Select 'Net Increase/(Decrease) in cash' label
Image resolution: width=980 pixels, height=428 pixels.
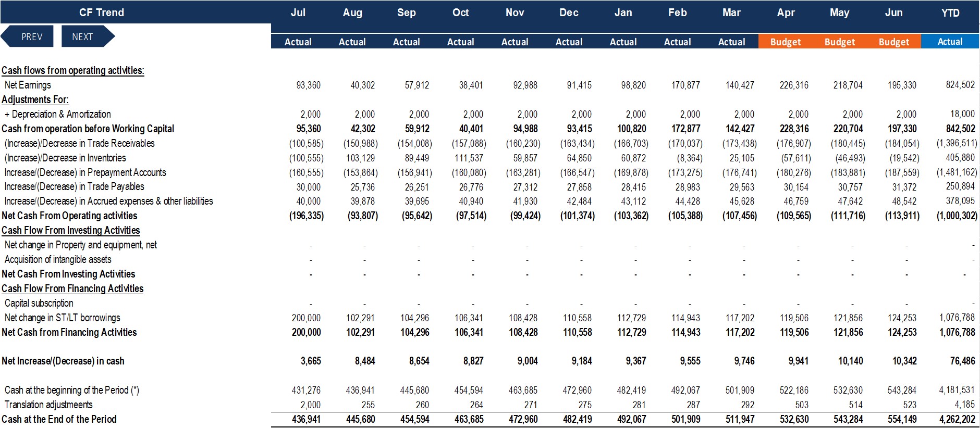click(63, 361)
